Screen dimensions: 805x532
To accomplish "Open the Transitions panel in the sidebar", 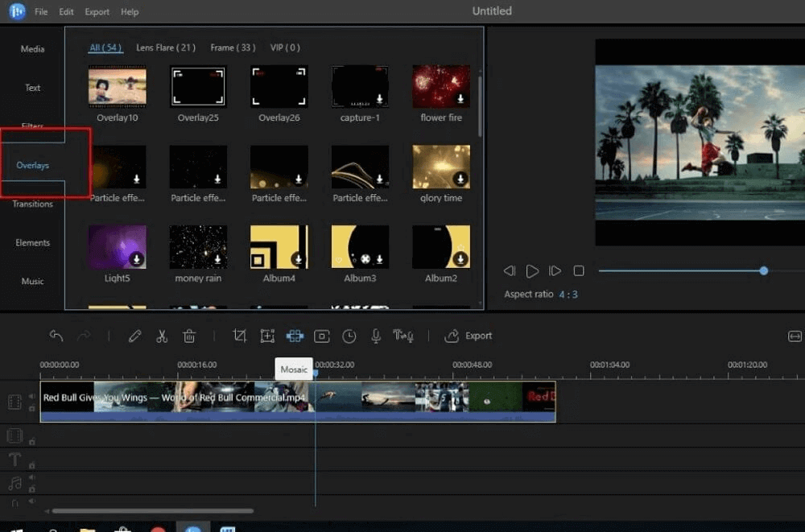I will tap(32, 204).
